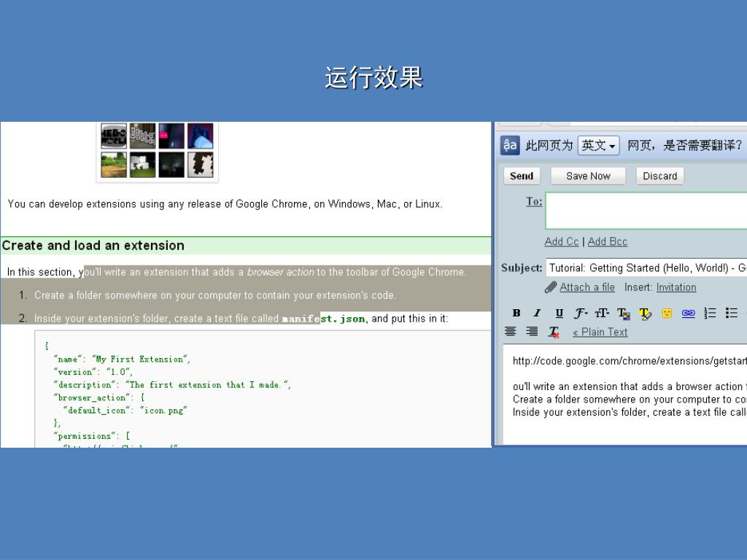
Task: Click the '"default_icon": "icon.png"' code line
Action: pos(125,411)
